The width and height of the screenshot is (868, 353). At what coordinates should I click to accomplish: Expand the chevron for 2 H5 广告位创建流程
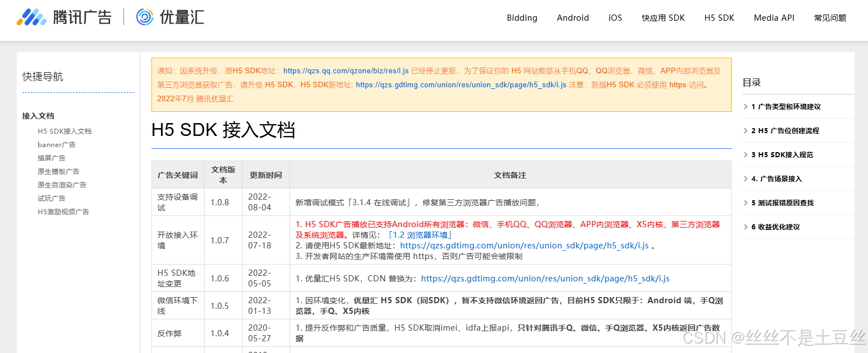point(746,131)
